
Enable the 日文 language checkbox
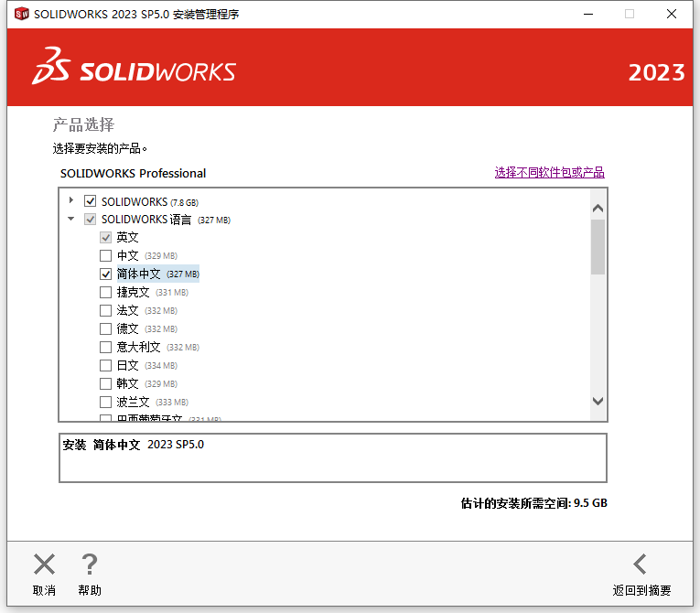[x=106, y=365]
